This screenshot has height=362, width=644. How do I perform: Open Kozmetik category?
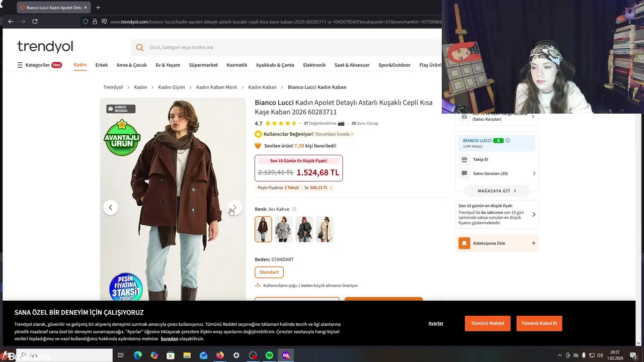[x=237, y=65]
